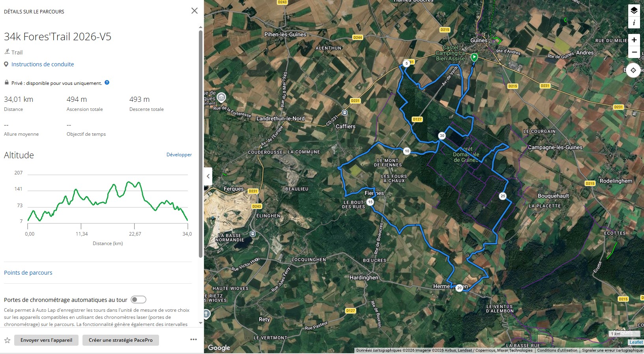Open the map layers selector
Screen dimensions: 644x354
(634, 11)
